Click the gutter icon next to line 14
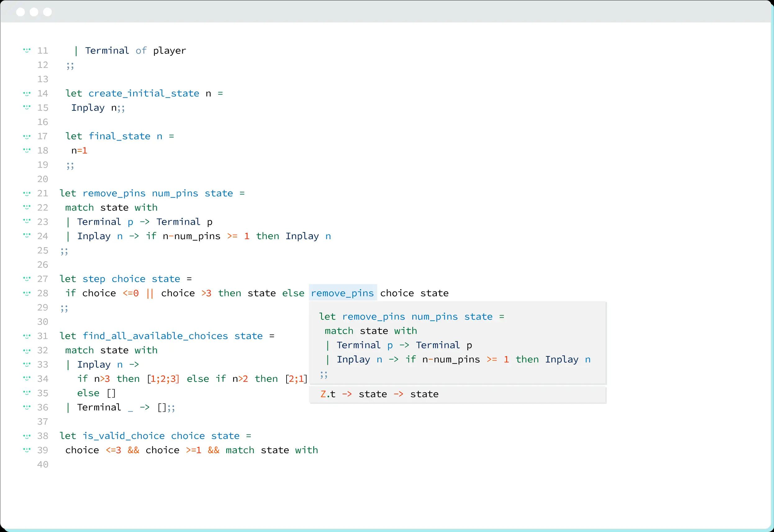Screen dimensions: 774x532 point(27,93)
